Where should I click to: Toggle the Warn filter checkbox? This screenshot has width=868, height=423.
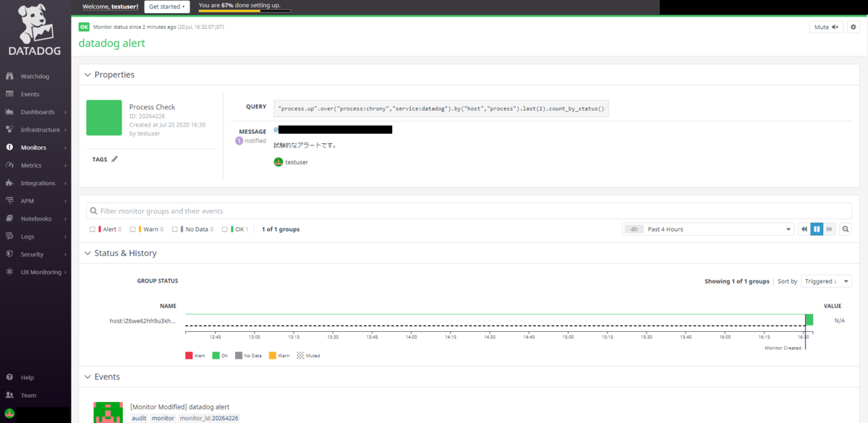(133, 229)
